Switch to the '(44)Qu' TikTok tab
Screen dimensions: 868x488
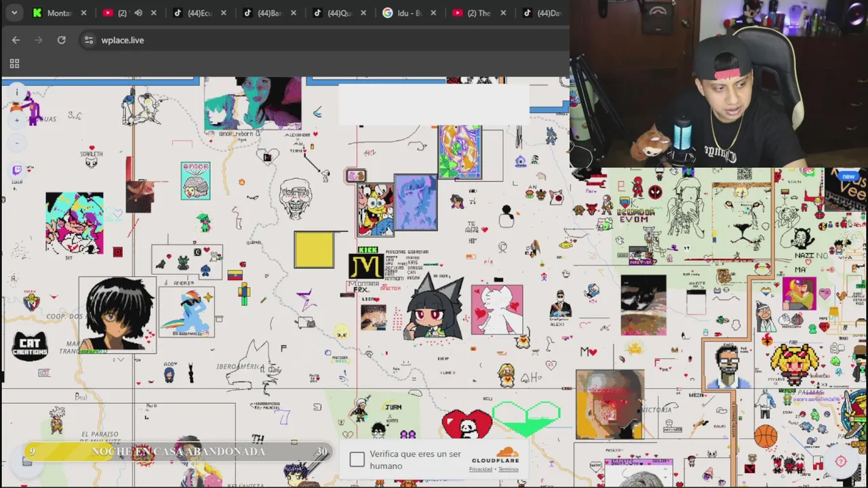(333, 13)
